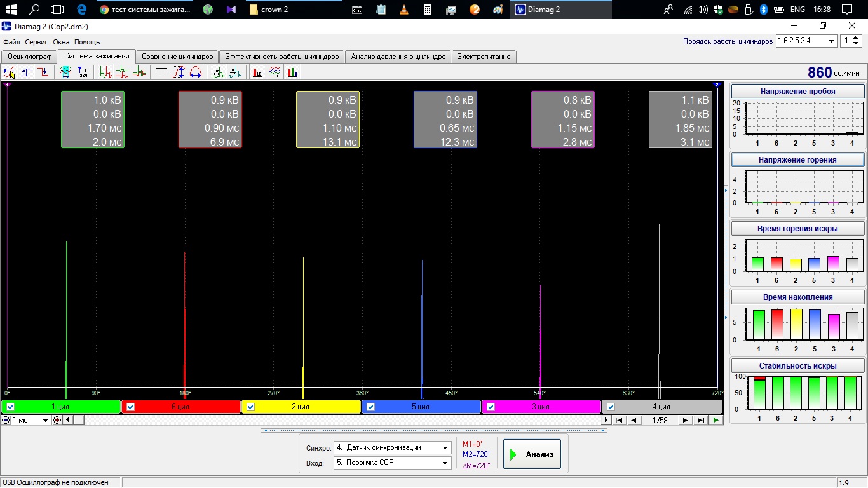The image size is (868, 488).
Task: Click the 1/58 frame counter field
Action: tap(660, 420)
